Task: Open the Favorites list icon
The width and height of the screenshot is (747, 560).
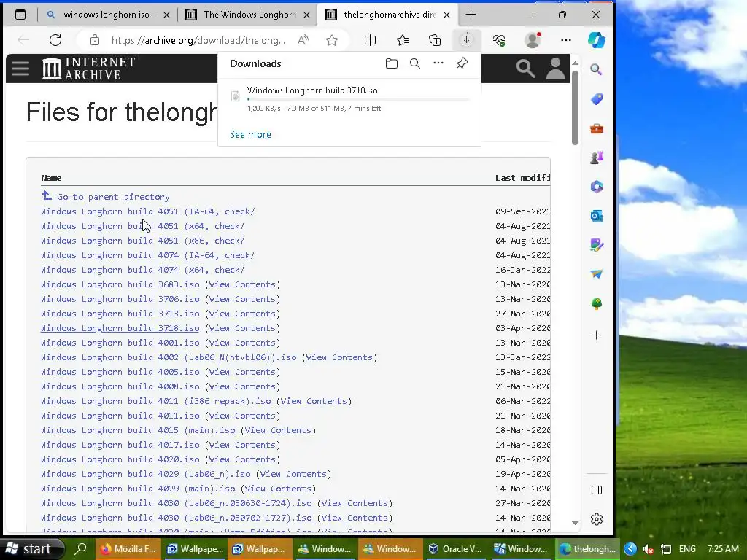Action: pyautogui.click(x=403, y=40)
